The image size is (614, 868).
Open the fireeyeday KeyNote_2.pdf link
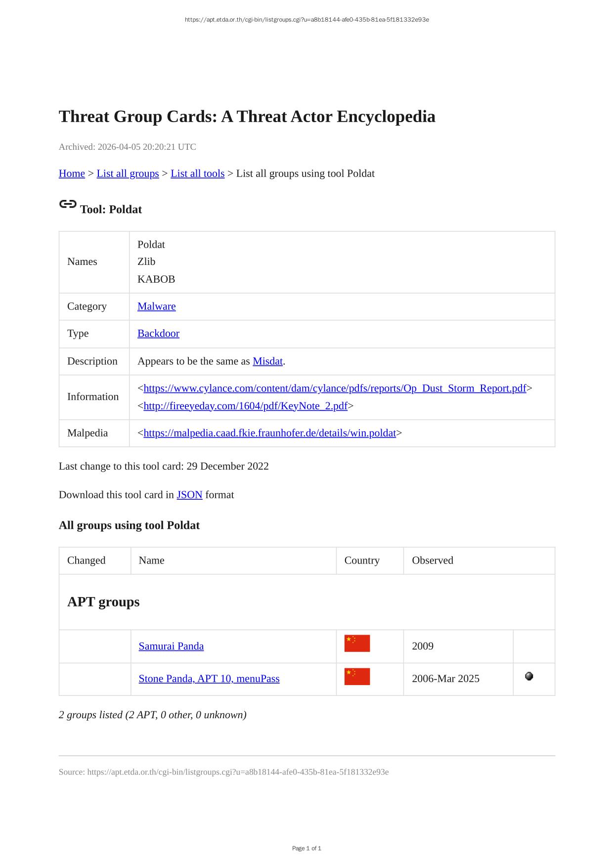[245, 406]
